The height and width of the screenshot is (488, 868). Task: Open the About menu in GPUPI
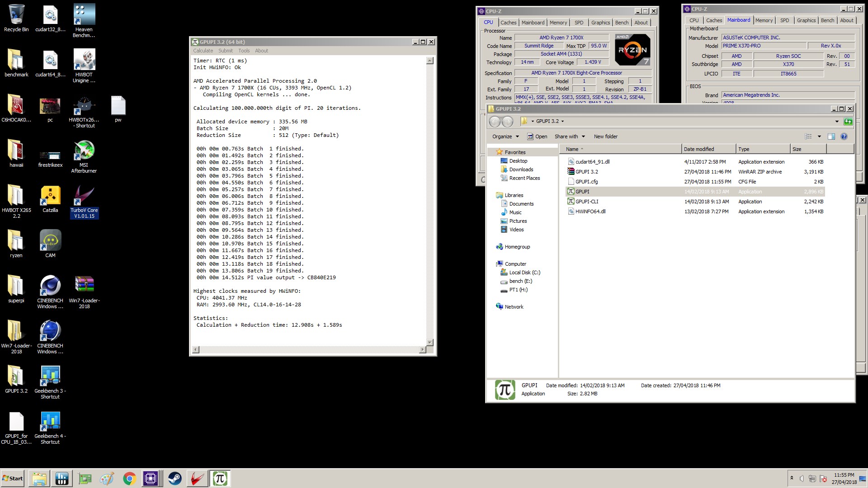point(261,51)
